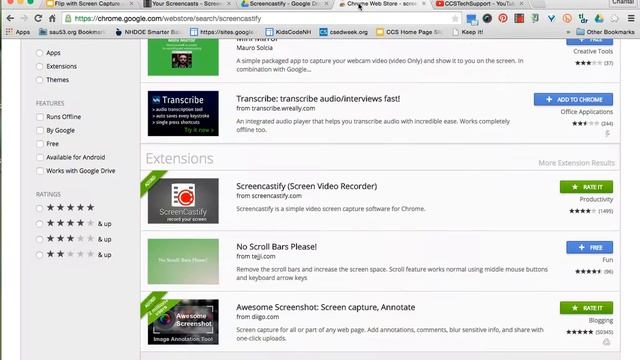Go back with the browser back arrow
This screenshot has height=360, width=640.
coord(10,18)
